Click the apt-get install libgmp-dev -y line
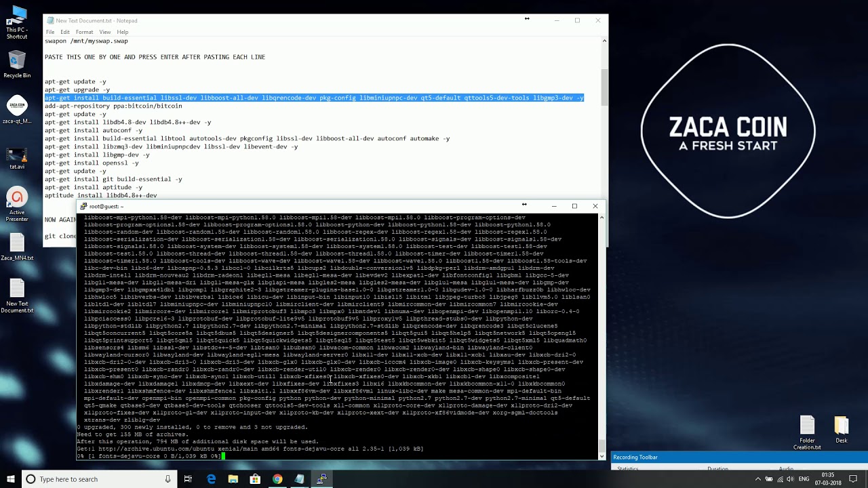This screenshot has width=868, height=488. [x=97, y=155]
